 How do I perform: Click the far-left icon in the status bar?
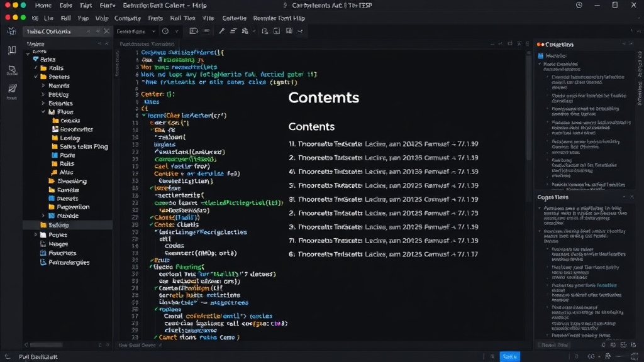[x=7, y=357]
